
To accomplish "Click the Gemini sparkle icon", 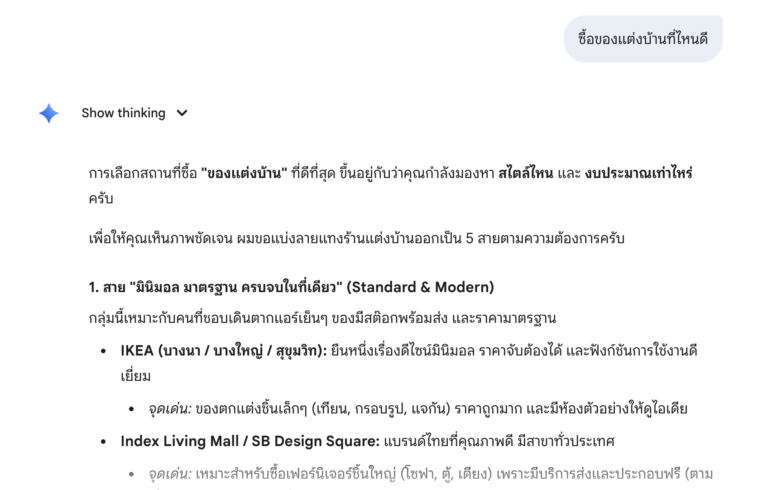I will coord(49,113).
